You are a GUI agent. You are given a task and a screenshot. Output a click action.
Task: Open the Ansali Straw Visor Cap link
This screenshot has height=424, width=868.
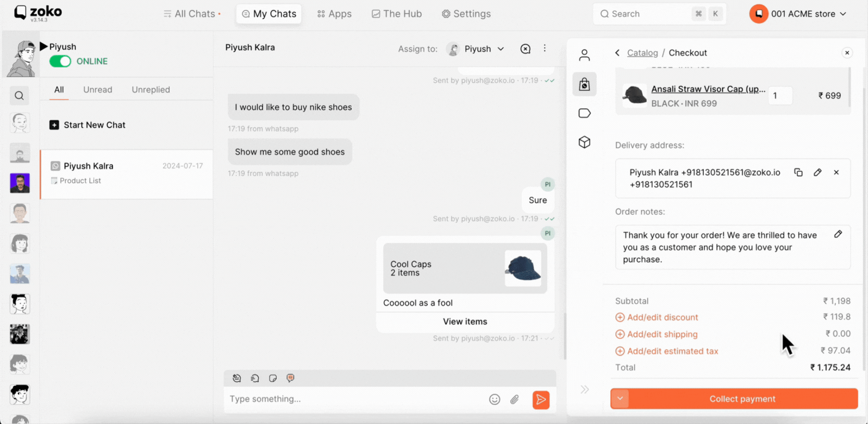pos(708,89)
